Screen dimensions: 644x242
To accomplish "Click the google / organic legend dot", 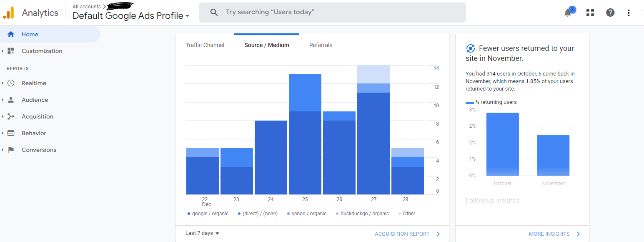I will pyautogui.click(x=189, y=214).
